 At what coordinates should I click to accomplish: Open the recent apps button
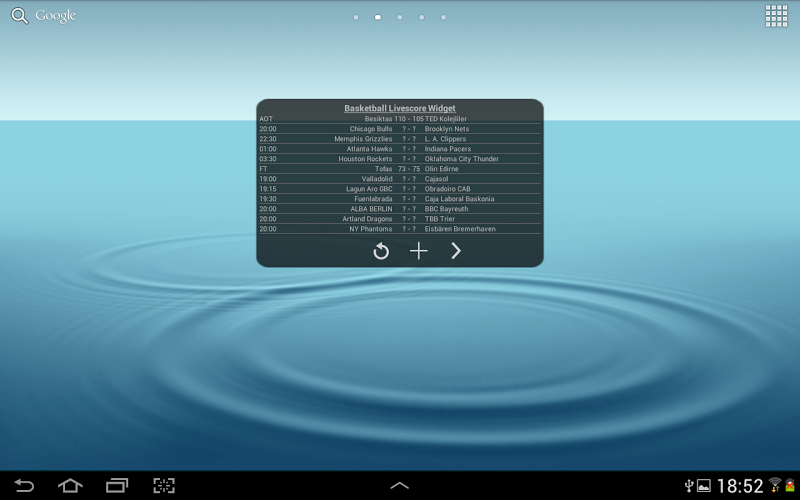117,485
